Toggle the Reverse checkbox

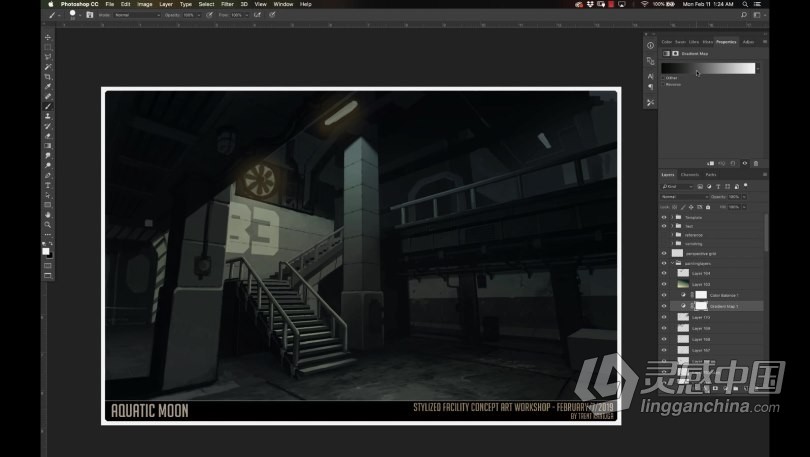click(x=664, y=84)
